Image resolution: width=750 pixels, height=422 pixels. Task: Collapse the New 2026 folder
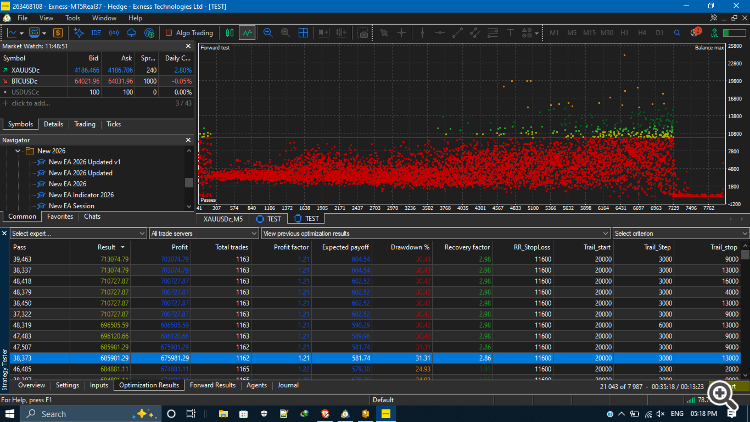[18, 151]
